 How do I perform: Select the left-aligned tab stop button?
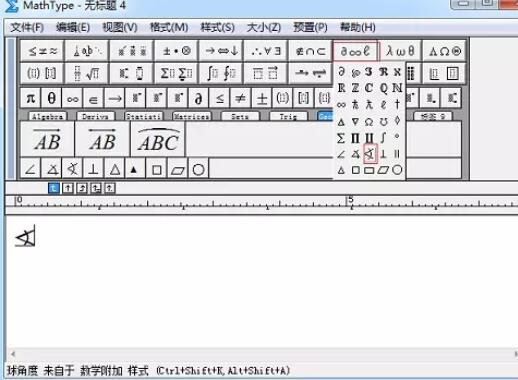click(54, 189)
